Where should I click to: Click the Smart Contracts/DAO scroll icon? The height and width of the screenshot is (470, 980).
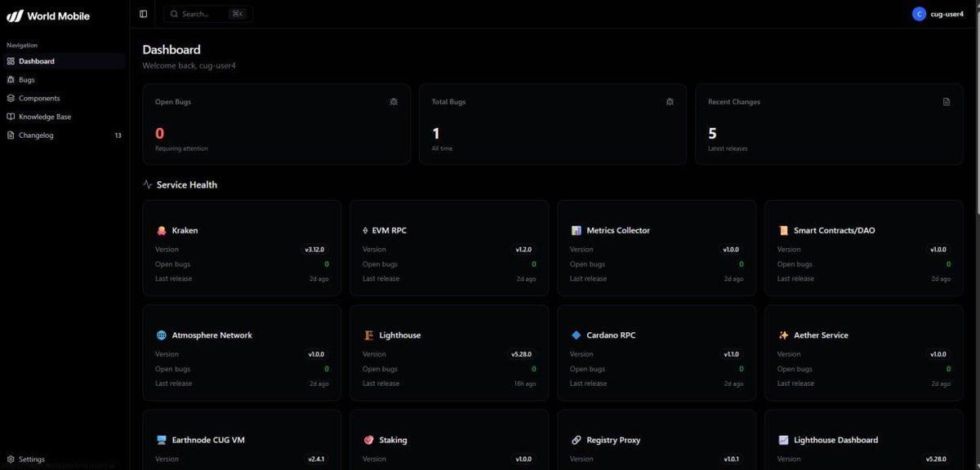tap(783, 230)
